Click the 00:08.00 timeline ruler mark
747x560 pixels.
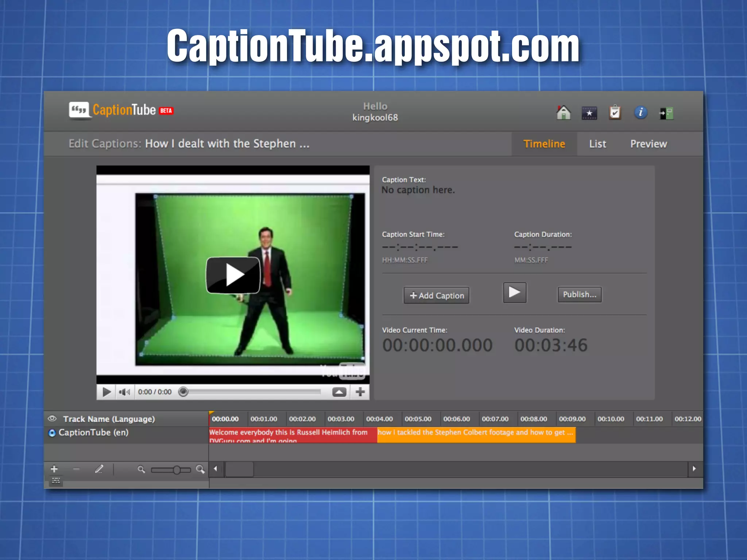click(534, 419)
